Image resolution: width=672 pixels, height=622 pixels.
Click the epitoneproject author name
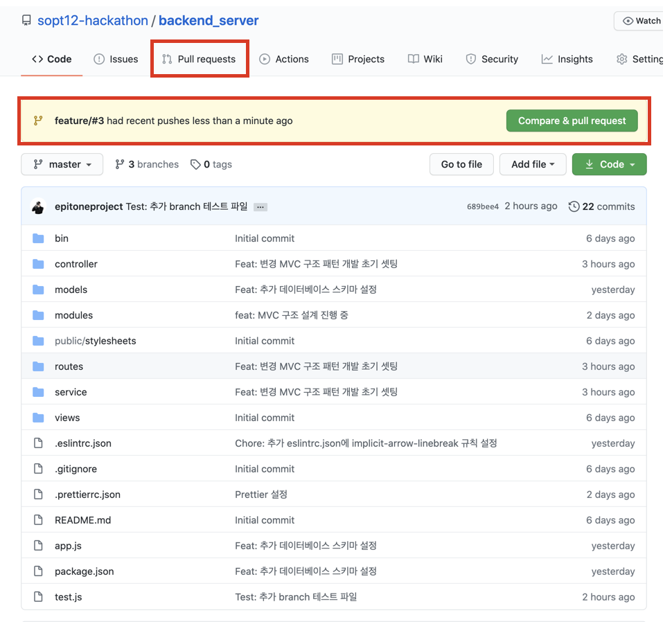[x=89, y=206]
